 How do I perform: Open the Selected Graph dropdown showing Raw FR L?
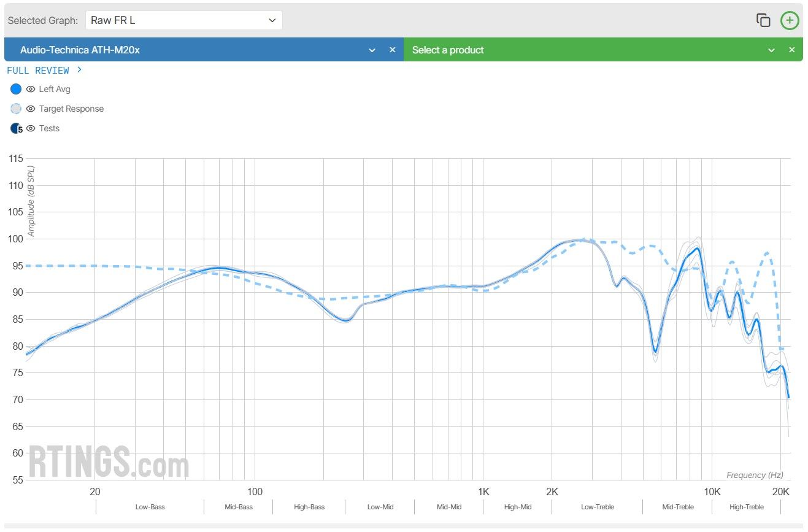(x=184, y=20)
